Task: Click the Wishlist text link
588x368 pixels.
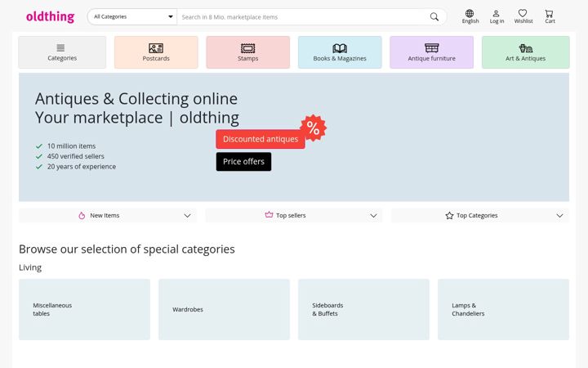Action: 523,21
